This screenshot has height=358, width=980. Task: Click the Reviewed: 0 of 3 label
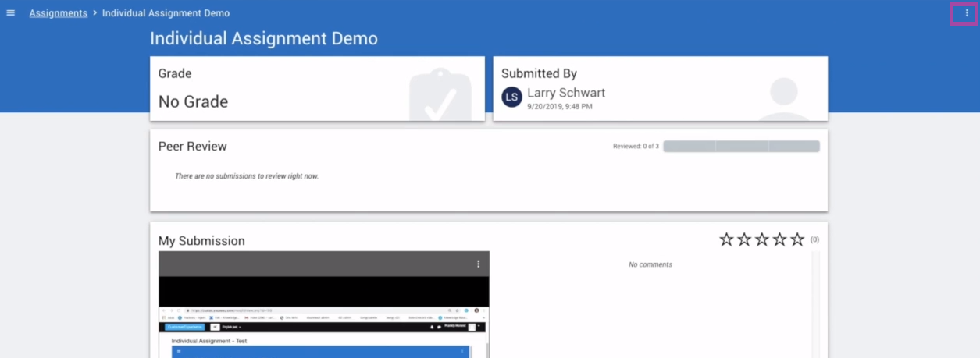636,146
